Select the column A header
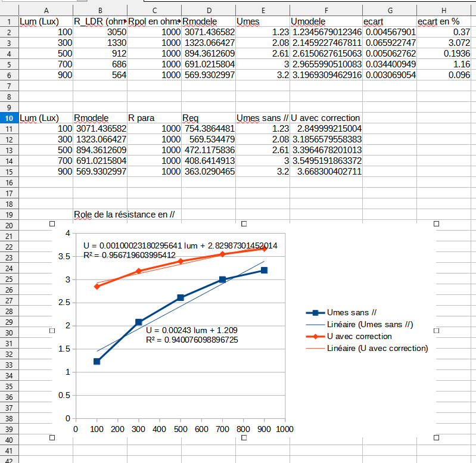 46,10
